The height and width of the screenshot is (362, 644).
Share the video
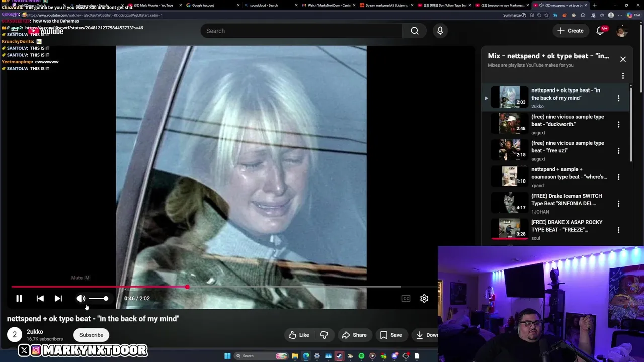tap(354, 335)
